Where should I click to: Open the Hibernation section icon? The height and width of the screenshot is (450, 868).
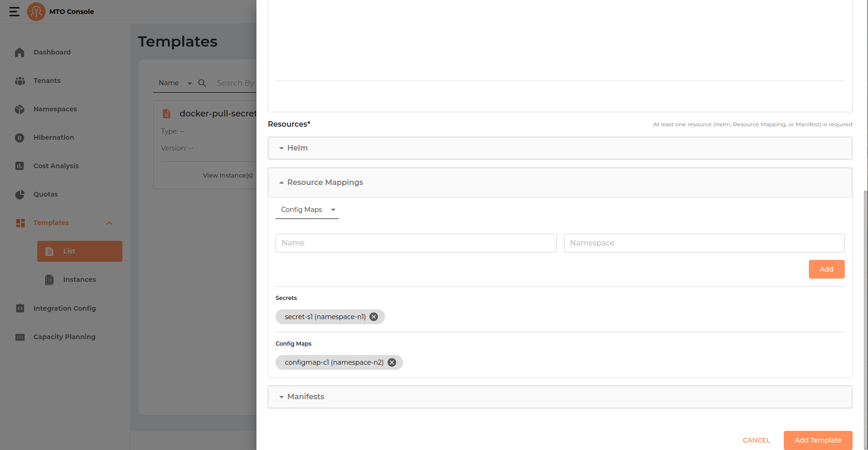tap(20, 137)
